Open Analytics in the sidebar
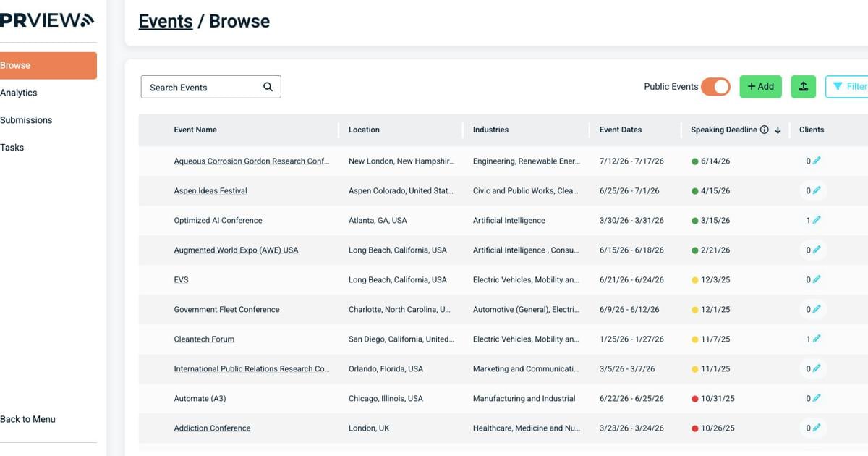The height and width of the screenshot is (456, 868). click(19, 93)
